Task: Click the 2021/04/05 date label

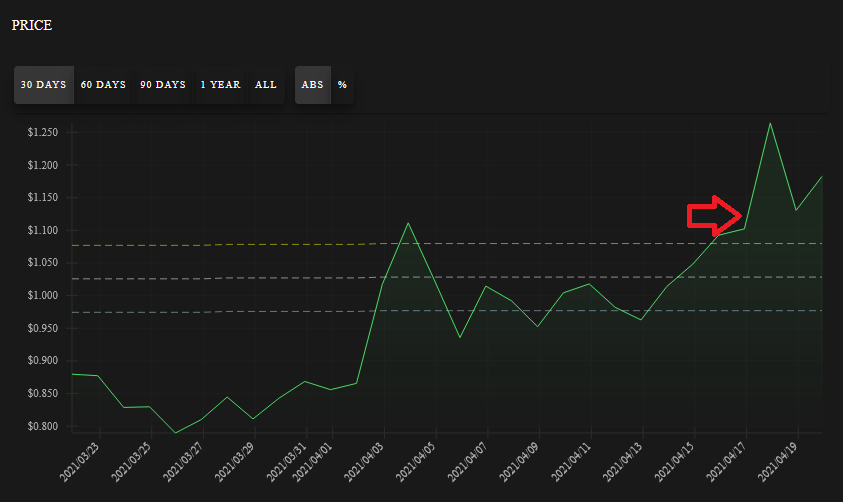Action: (416, 462)
